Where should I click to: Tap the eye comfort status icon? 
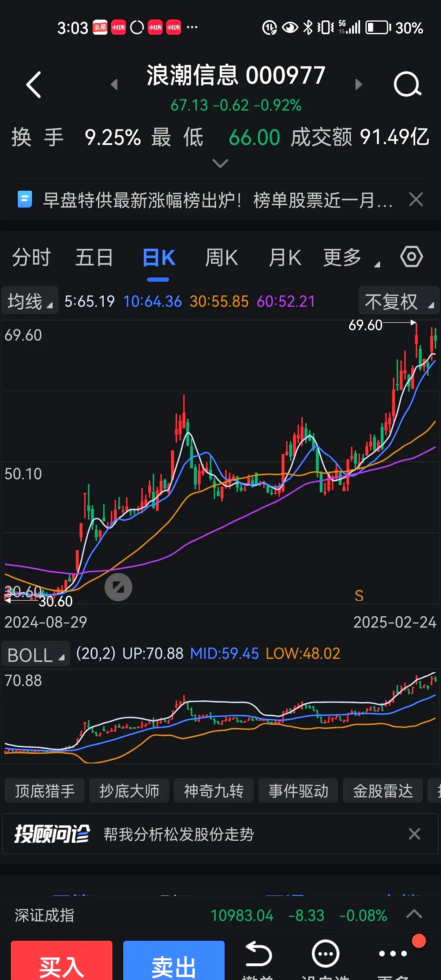coord(290,28)
